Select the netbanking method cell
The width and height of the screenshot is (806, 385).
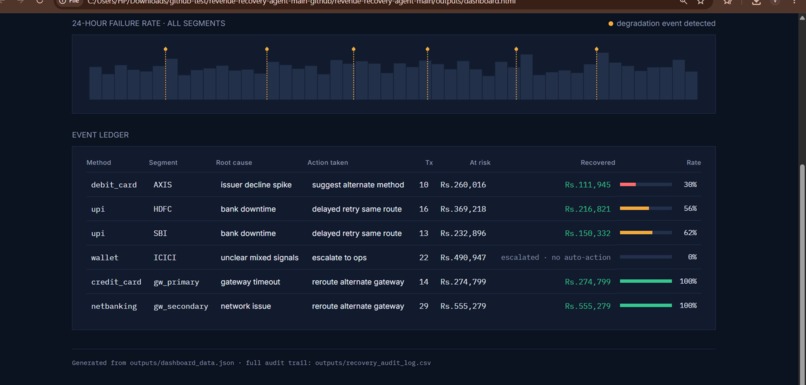pyautogui.click(x=114, y=306)
